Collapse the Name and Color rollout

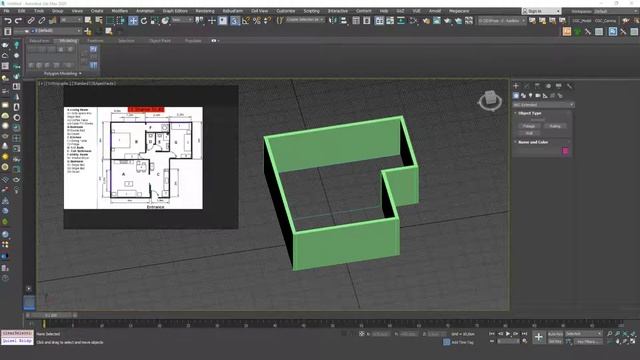tap(533, 142)
